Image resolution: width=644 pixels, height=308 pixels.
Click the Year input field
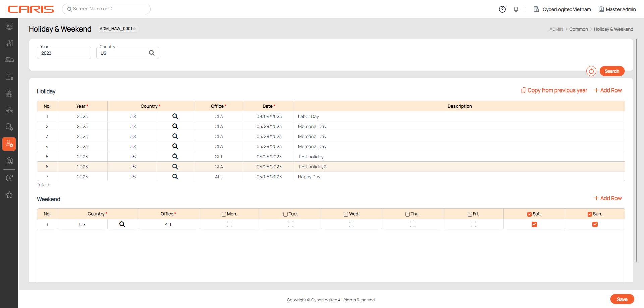(64, 53)
